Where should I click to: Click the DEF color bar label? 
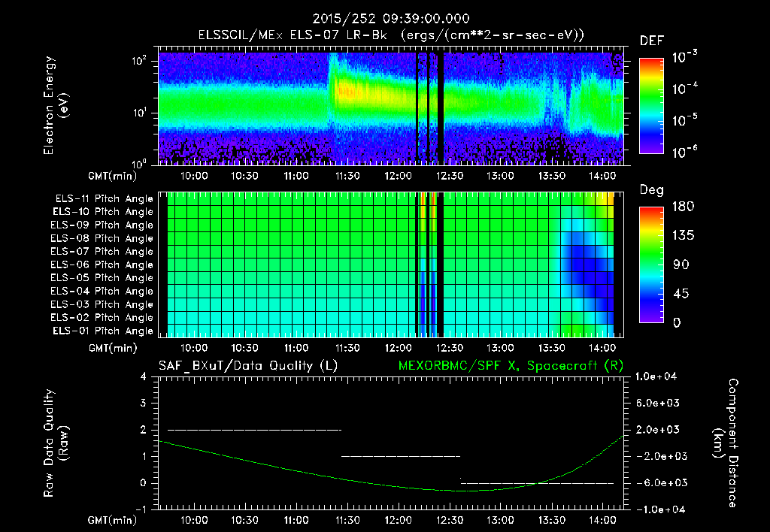tap(652, 41)
